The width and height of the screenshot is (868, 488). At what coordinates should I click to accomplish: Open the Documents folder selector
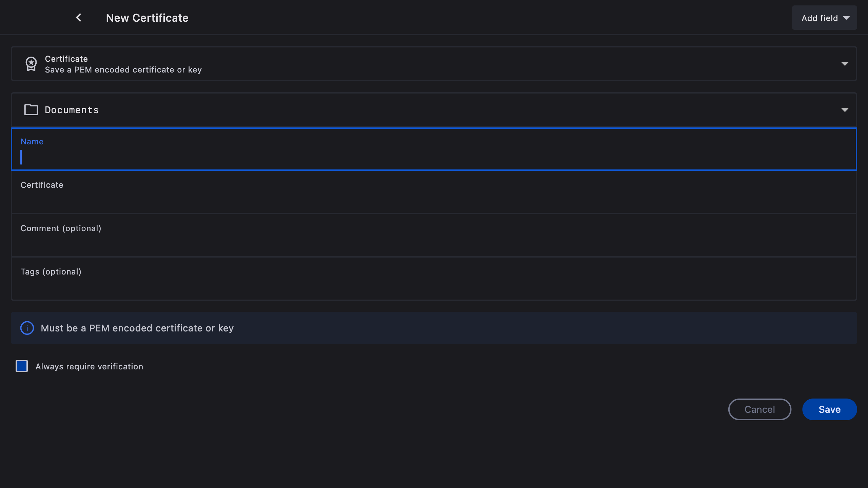434,110
